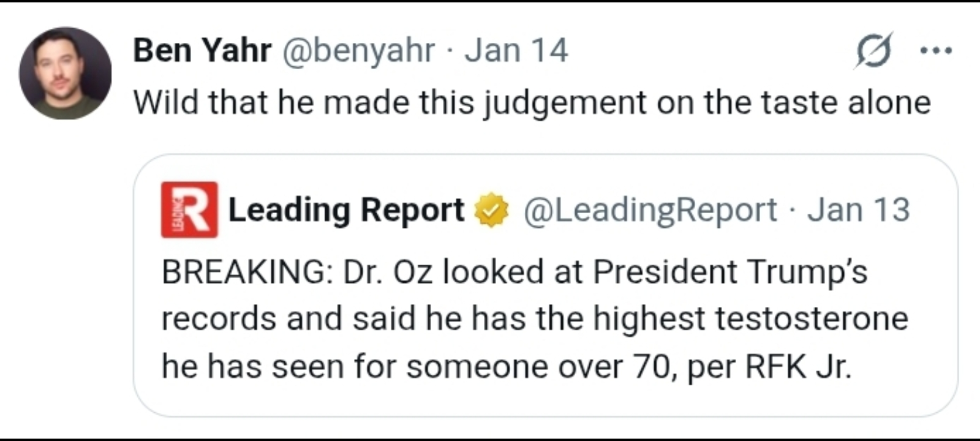The height and width of the screenshot is (441, 980).
Task: Open the @benyahr handle link
Action: click(x=358, y=50)
